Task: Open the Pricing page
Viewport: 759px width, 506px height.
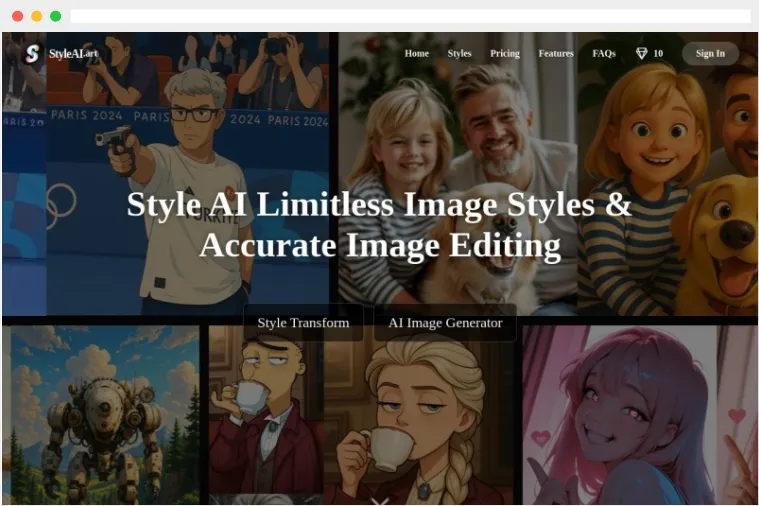Action: point(505,53)
